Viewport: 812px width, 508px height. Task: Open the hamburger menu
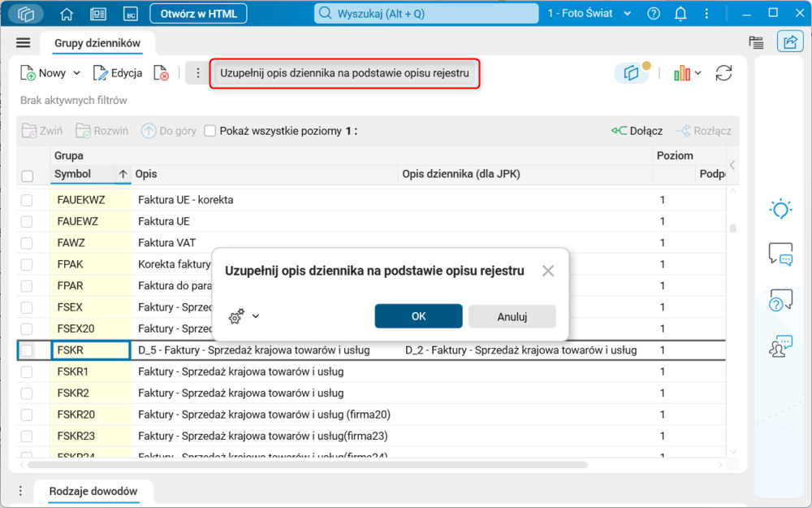[24, 42]
